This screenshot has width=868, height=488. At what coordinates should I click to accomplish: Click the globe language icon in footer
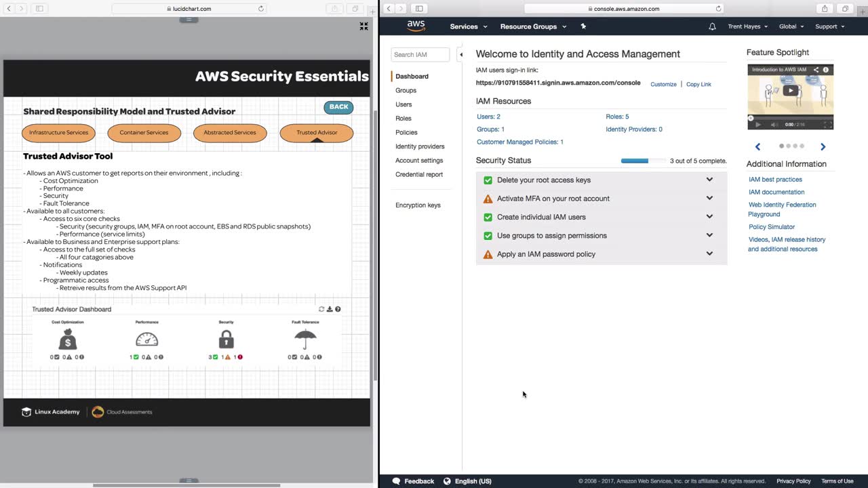pos(447,481)
